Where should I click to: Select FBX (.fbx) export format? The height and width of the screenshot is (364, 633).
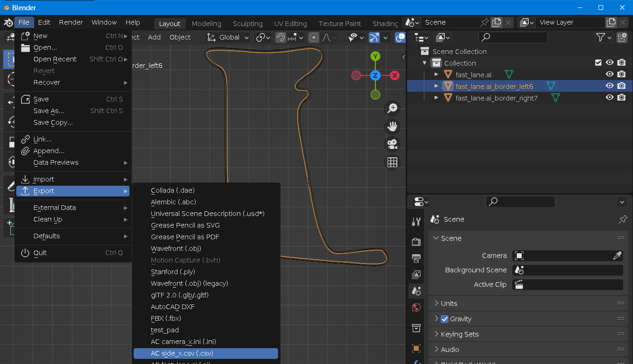[x=166, y=318]
